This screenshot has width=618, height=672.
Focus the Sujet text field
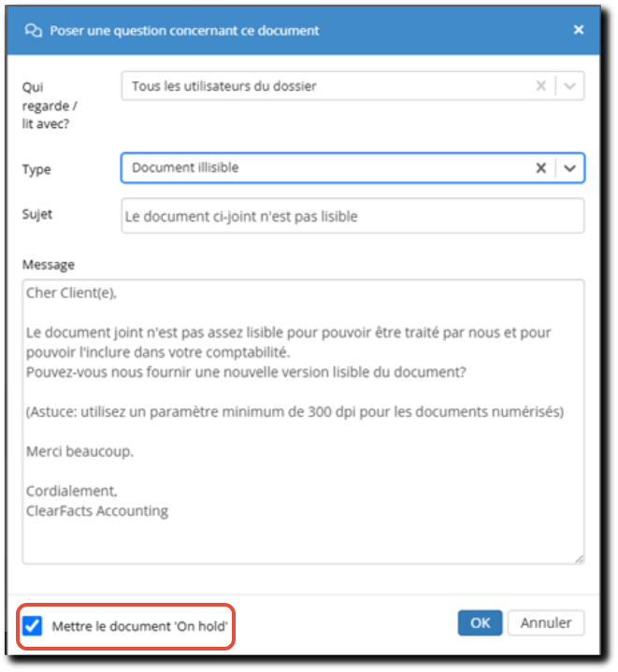[352, 216]
